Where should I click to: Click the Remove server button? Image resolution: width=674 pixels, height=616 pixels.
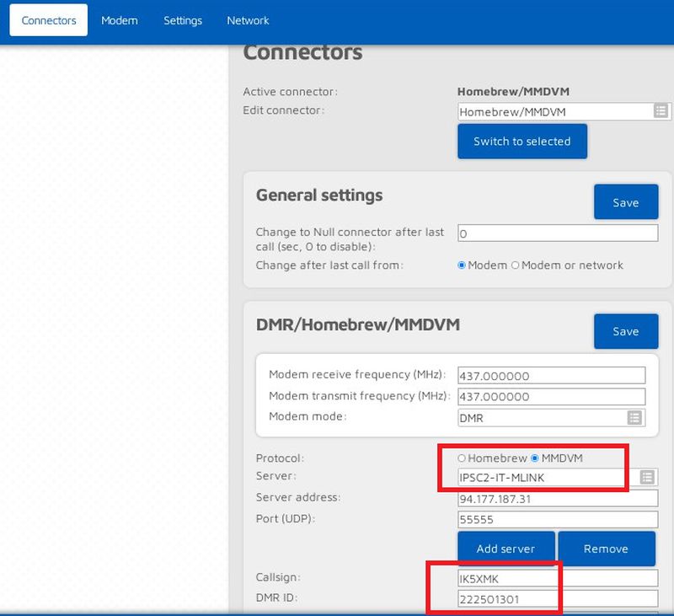coord(606,549)
